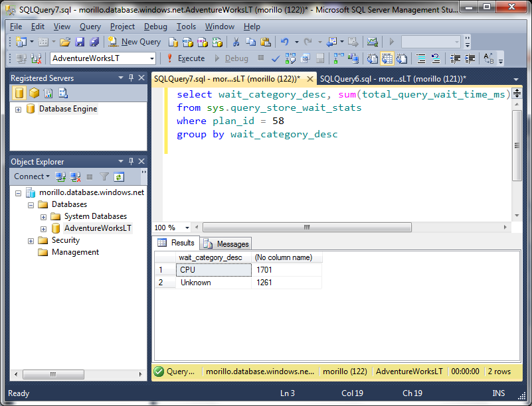This screenshot has height=406, width=532.
Task: Expand the Security folder node
Action: click(31, 241)
